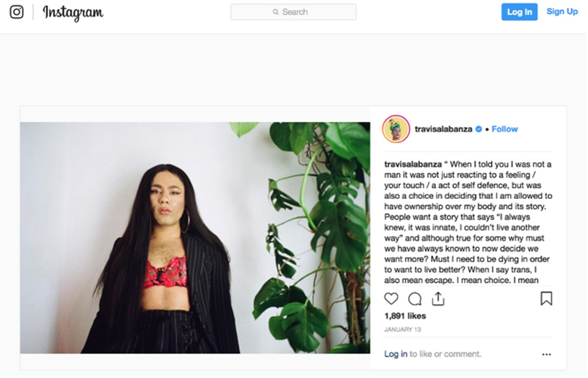
Task: Open the JANUARY 13 post date link
Action: coord(402,330)
